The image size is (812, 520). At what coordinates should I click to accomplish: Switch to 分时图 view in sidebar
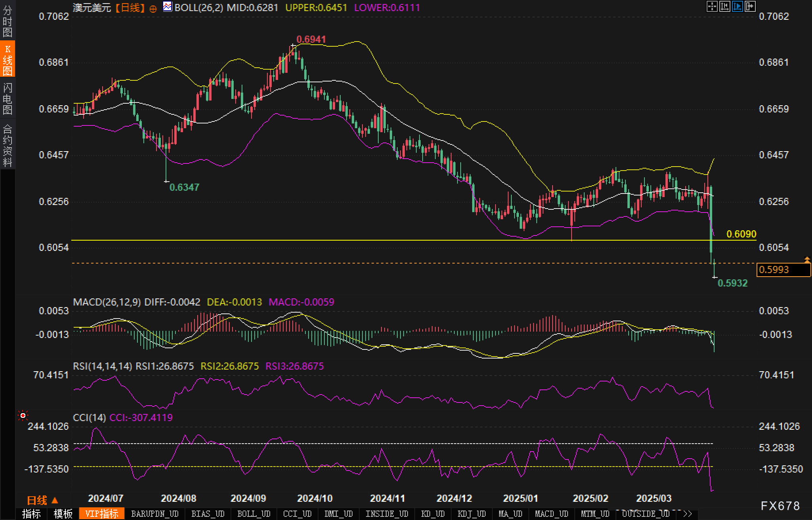pyautogui.click(x=8, y=21)
